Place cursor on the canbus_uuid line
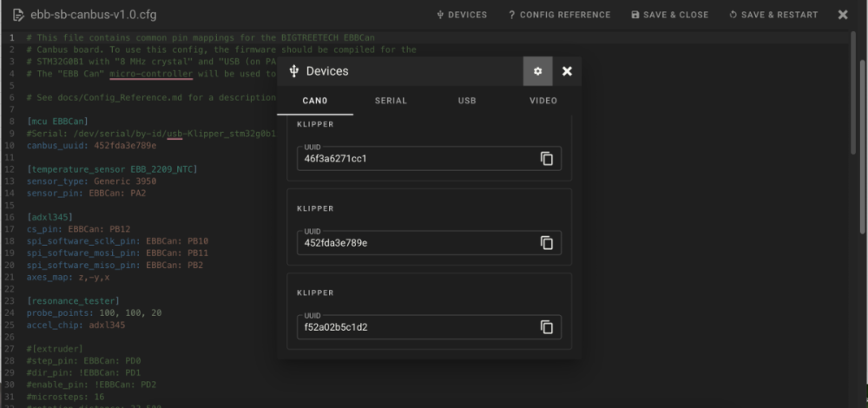This screenshot has width=868, height=408. 91,146
